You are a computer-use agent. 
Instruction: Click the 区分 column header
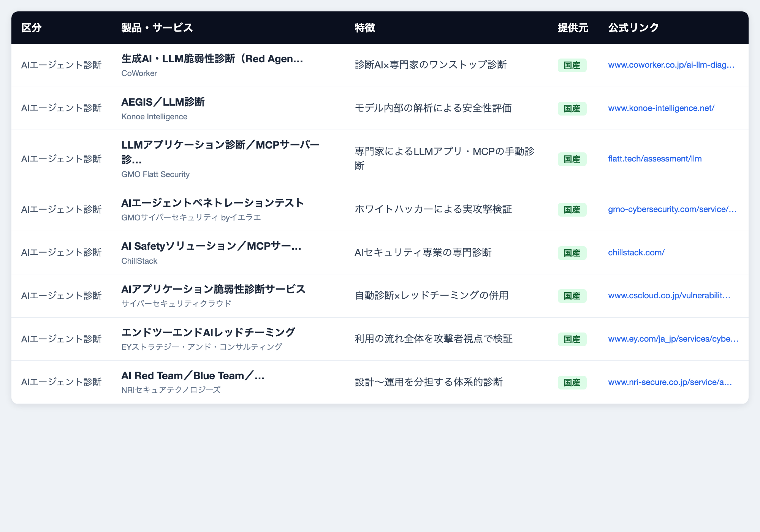point(32,28)
